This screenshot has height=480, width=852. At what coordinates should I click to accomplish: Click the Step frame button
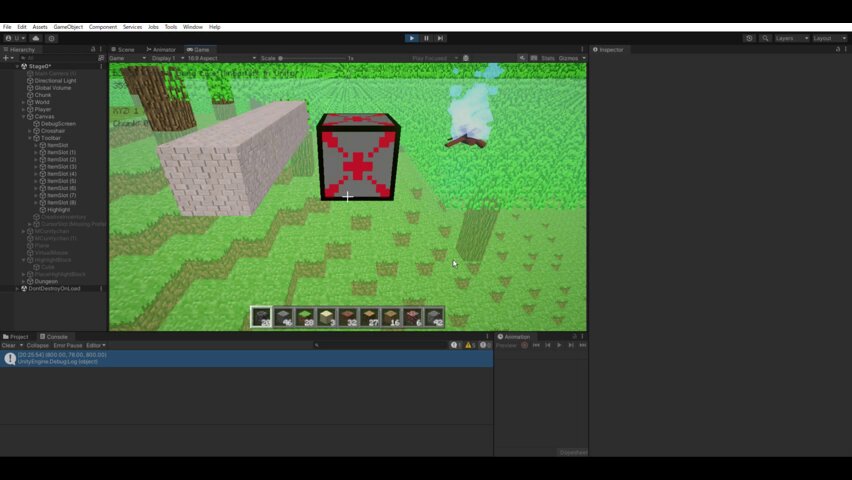440,38
